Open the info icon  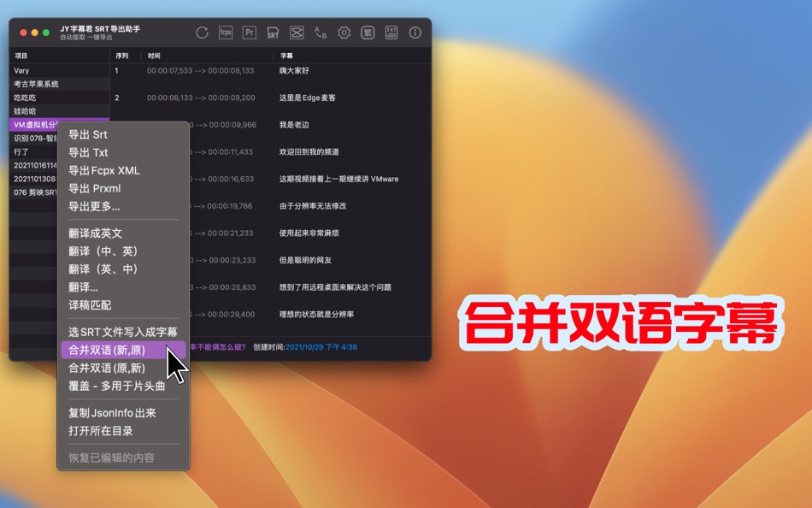point(415,32)
